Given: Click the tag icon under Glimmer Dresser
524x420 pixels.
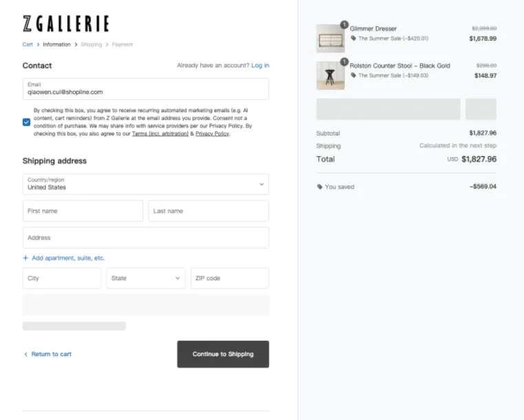Looking at the screenshot, I should tap(353, 39).
